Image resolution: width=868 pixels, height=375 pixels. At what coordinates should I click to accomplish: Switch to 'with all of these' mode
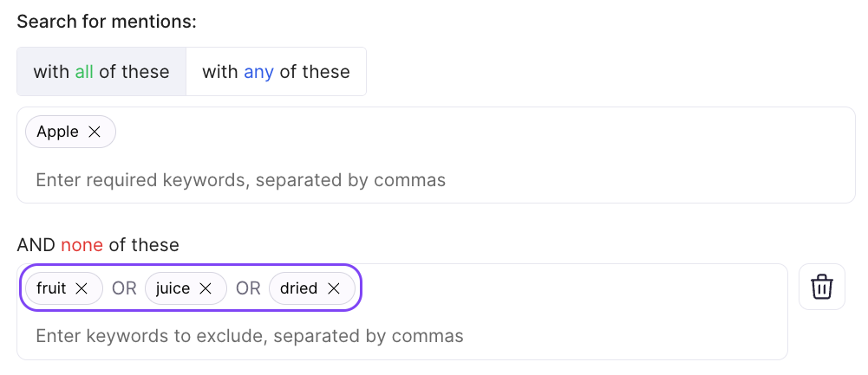pos(101,72)
